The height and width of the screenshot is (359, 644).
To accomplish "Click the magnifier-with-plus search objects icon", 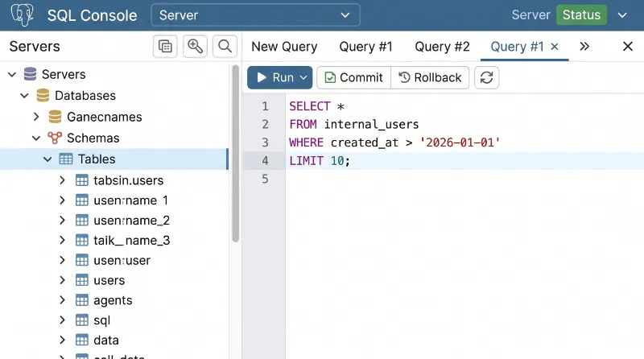I will pos(195,47).
